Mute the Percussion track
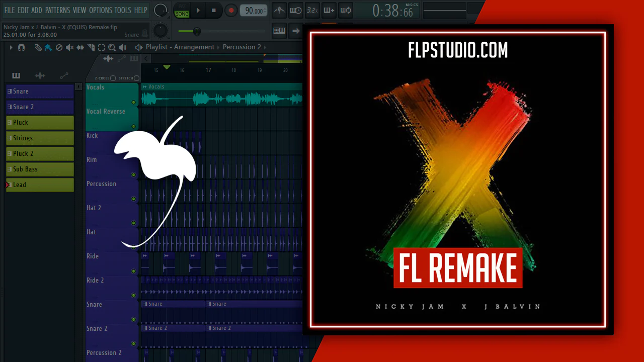 (x=133, y=199)
